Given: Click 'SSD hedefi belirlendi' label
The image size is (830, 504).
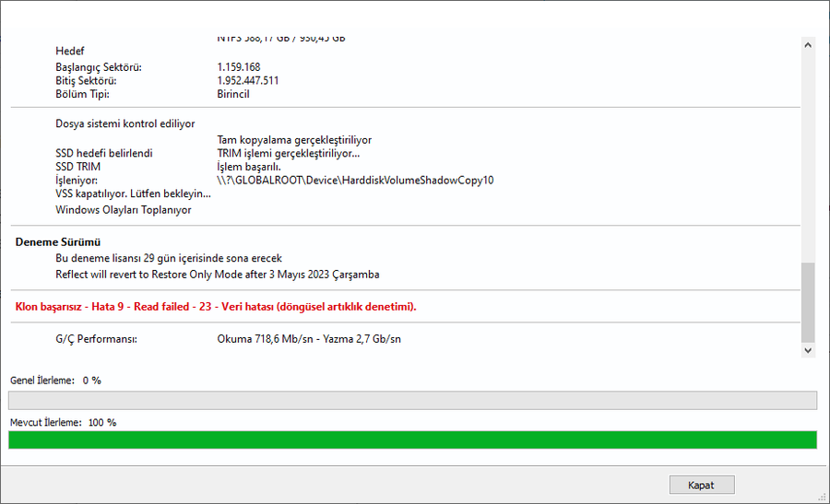Looking at the screenshot, I should point(104,153).
